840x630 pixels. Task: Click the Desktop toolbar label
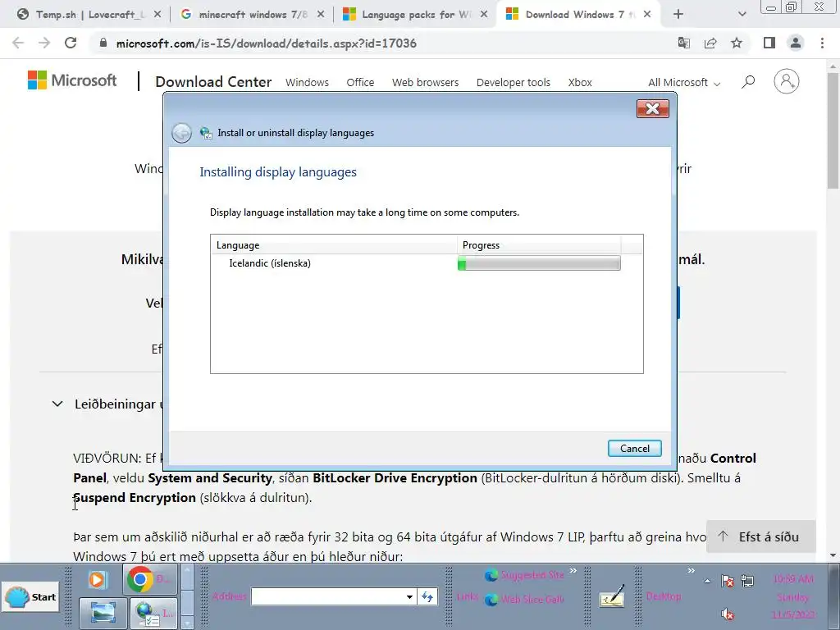click(663, 596)
